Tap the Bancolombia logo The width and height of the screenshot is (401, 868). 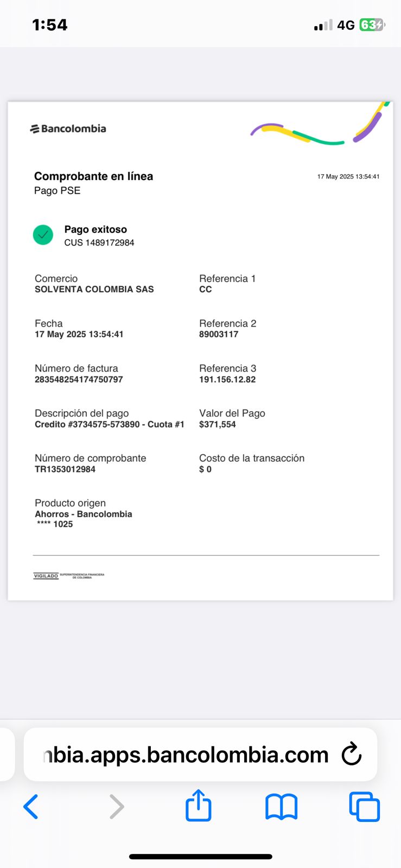68,129
